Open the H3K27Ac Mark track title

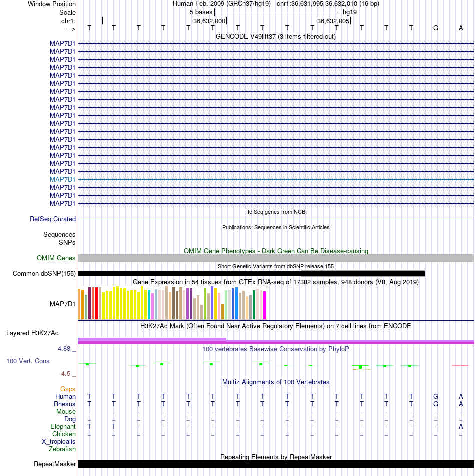[276, 326]
